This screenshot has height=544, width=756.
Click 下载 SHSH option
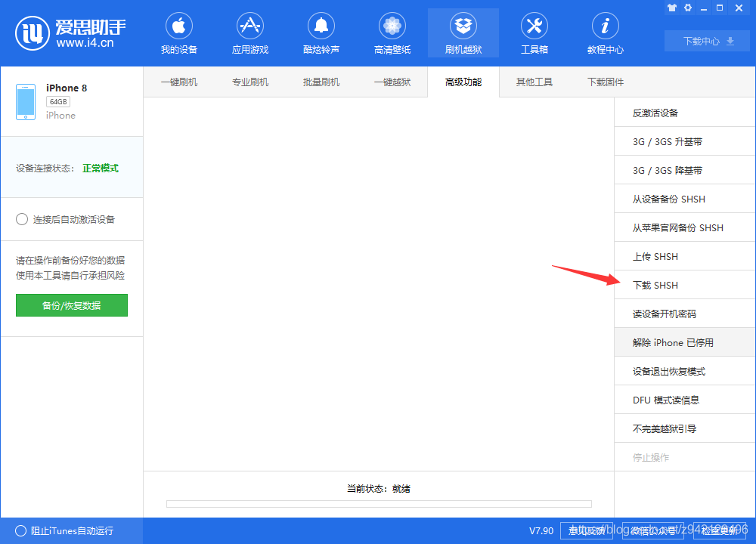(685, 286)
